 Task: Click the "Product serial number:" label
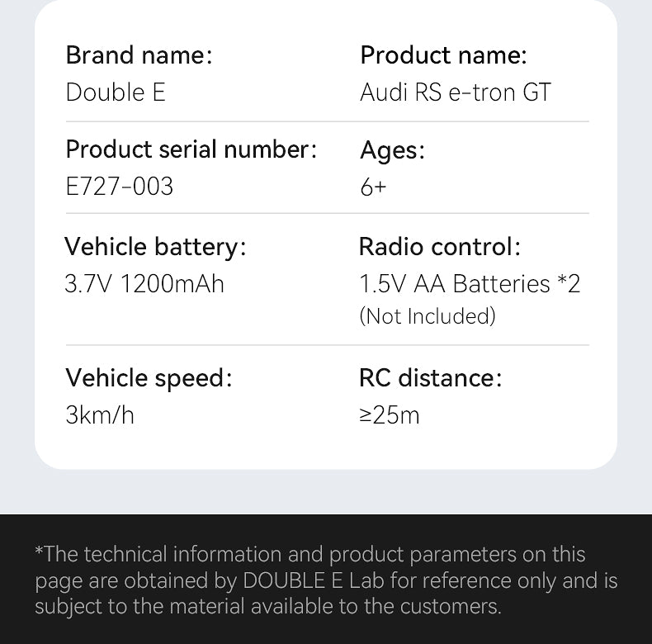191,149
